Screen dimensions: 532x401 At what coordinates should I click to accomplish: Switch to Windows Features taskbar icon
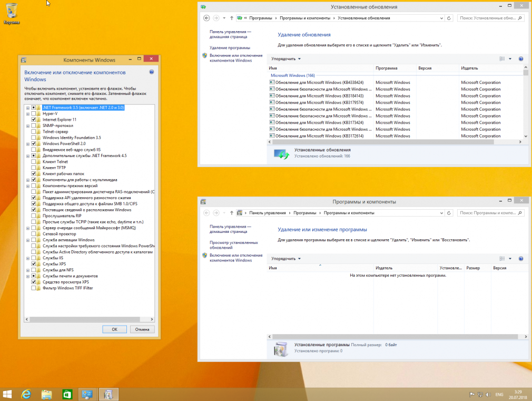[x=108, y=394]
